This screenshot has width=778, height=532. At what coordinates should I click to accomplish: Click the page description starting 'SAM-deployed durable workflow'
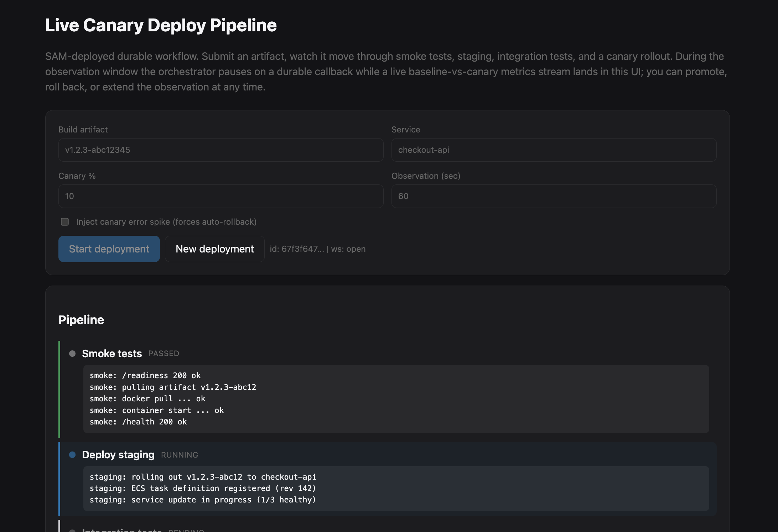386,72
